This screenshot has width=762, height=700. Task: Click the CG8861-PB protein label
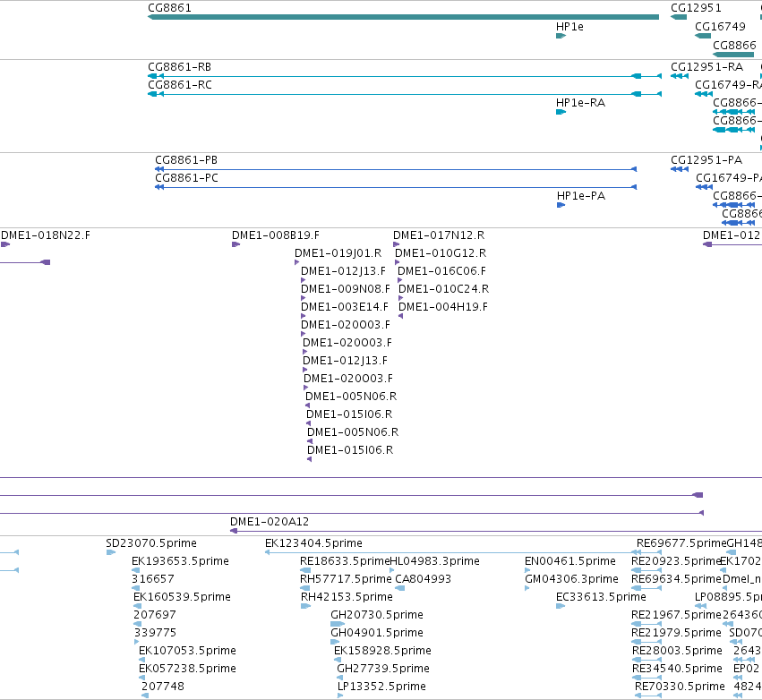coord(186,160)
